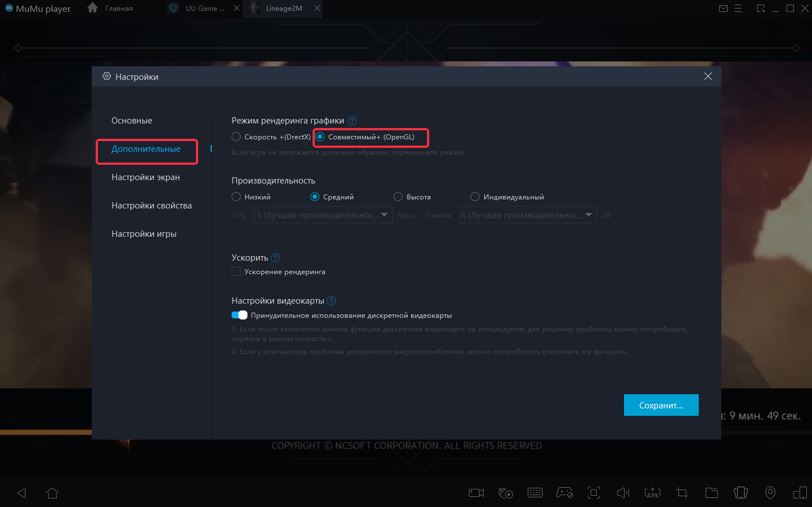Select Низкий performance option

pos(237,197)
